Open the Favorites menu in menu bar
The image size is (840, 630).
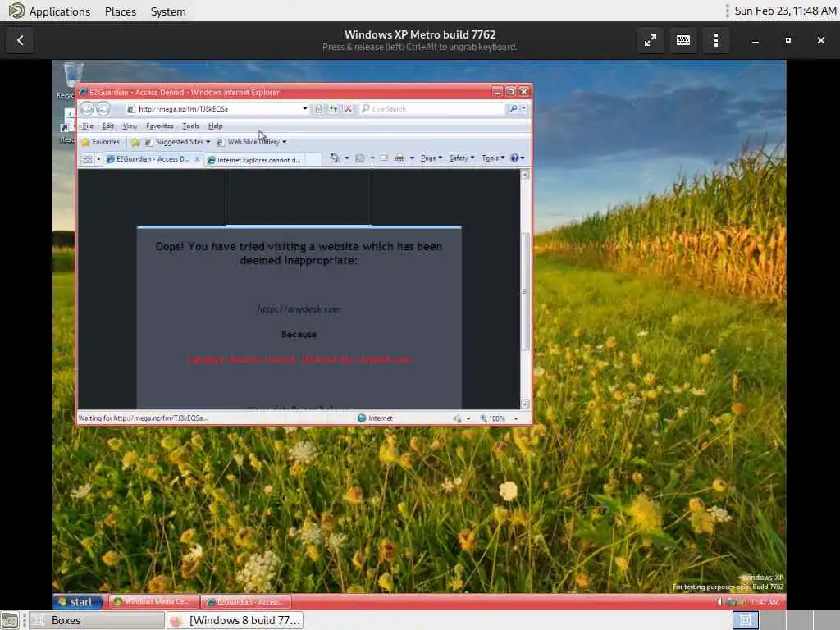(160, 126)
